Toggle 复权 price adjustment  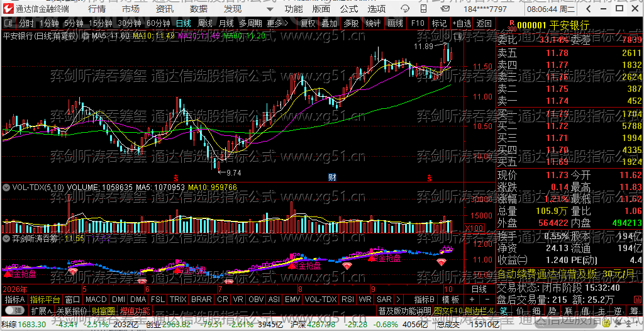point(308,23)
